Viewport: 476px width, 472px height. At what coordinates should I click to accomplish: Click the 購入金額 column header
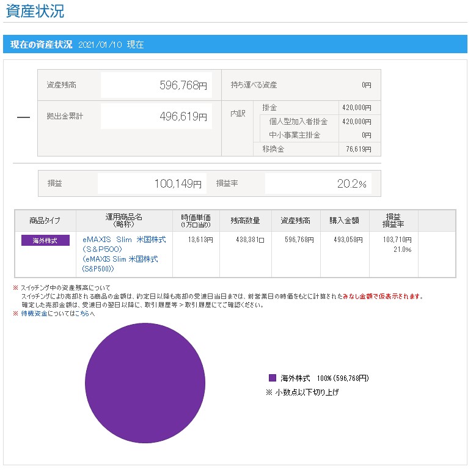[345, 221]
